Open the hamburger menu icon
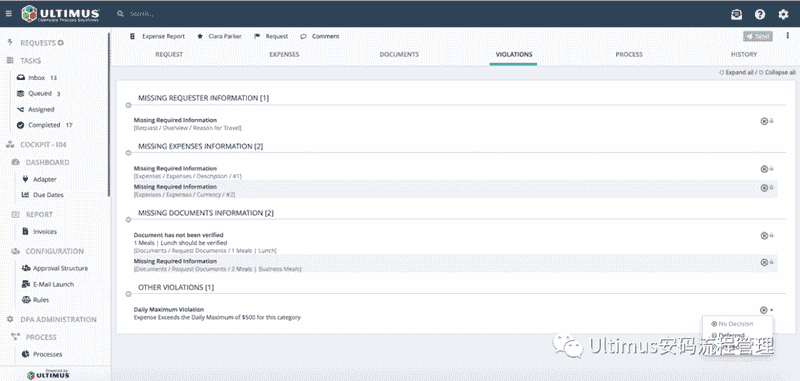Viewport: 800px width, 381px height. click(x=8, y=14)
